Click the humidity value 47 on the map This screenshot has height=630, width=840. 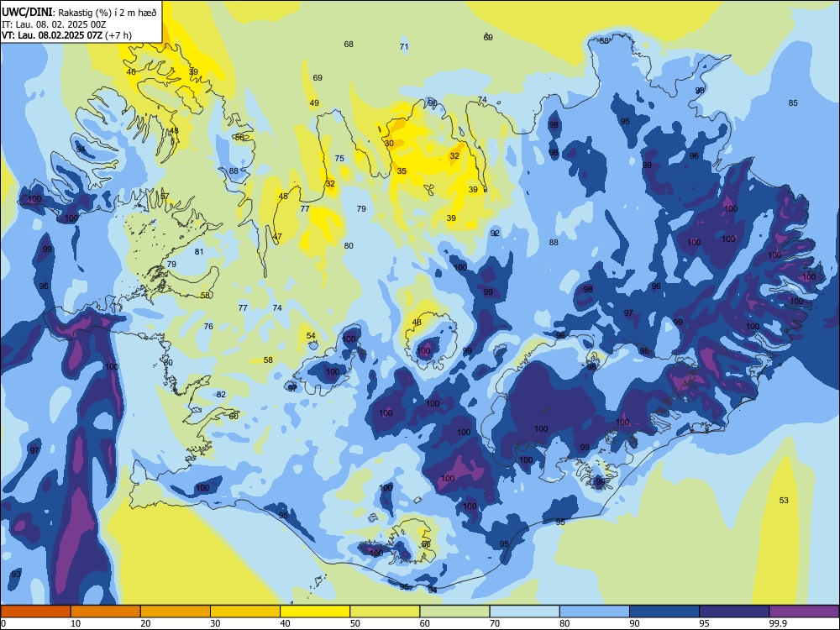(277, 236)
